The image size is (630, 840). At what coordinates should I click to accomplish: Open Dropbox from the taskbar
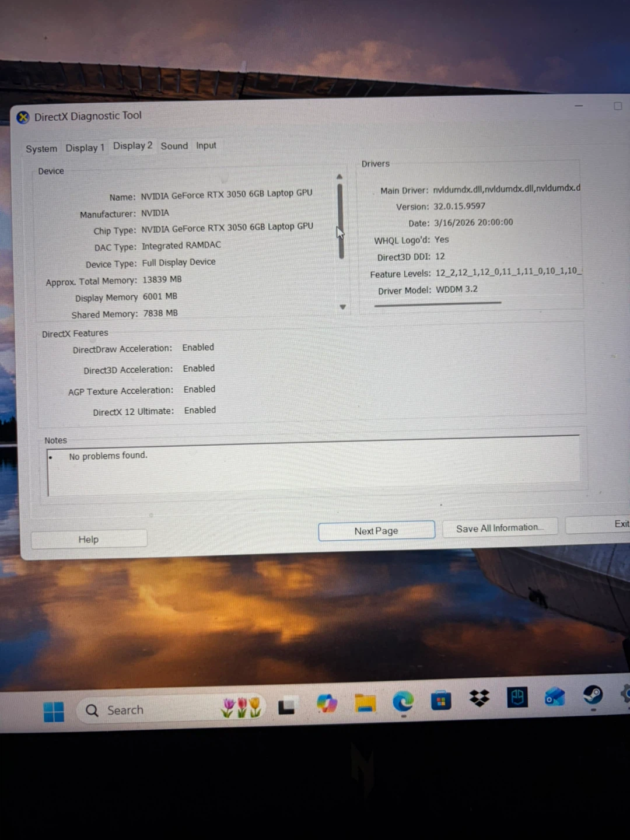tap(480, 698)
